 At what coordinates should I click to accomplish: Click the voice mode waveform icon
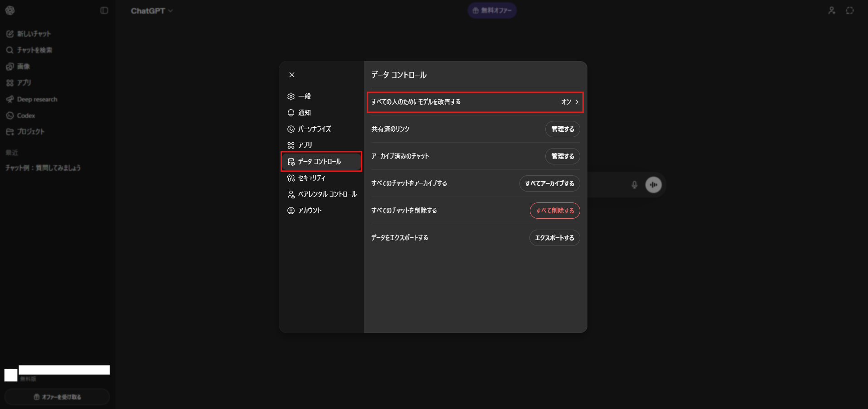pyautogui.click(x=653, y=185)
